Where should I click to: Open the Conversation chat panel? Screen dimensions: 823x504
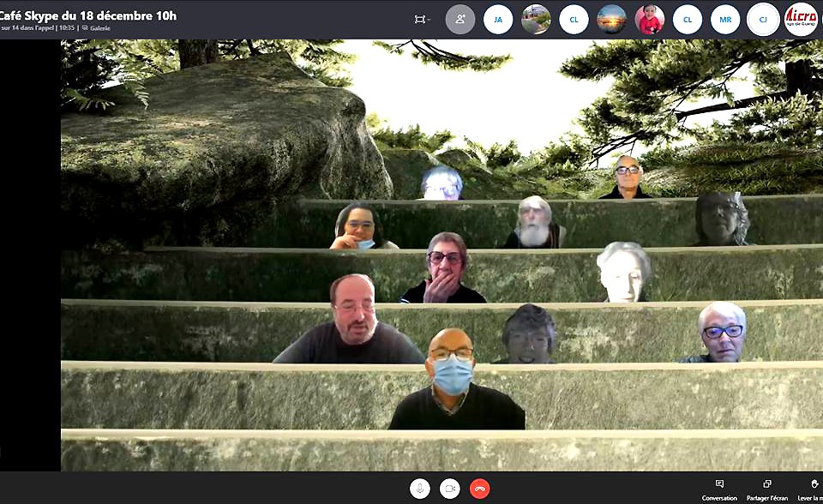[x=719, y=489]
